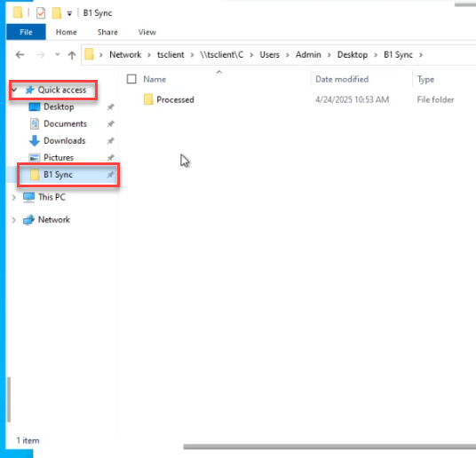Sort by Date modified column header
Image resolution: width=476 pixels, height=458 pixels.
(x=342, y=79)
